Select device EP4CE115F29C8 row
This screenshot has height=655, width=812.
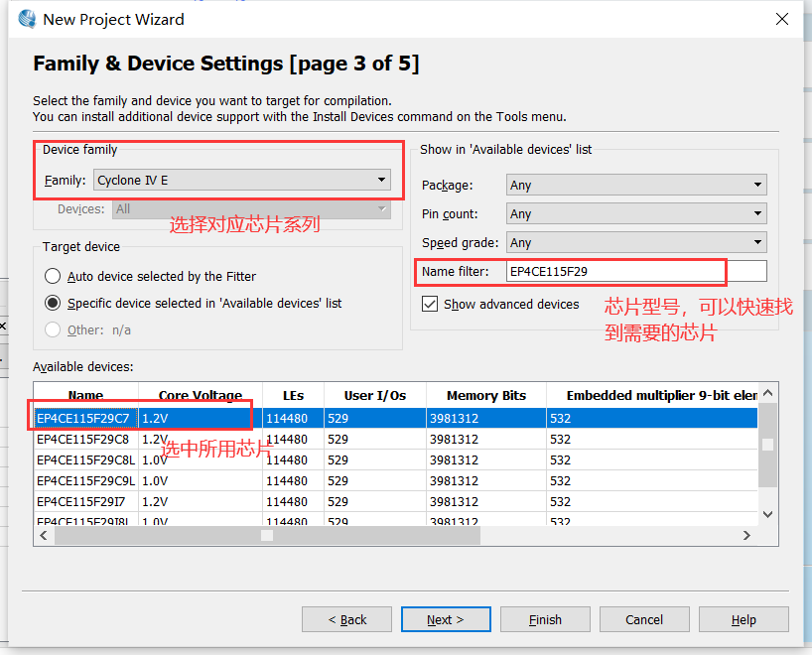pos(396,439)
